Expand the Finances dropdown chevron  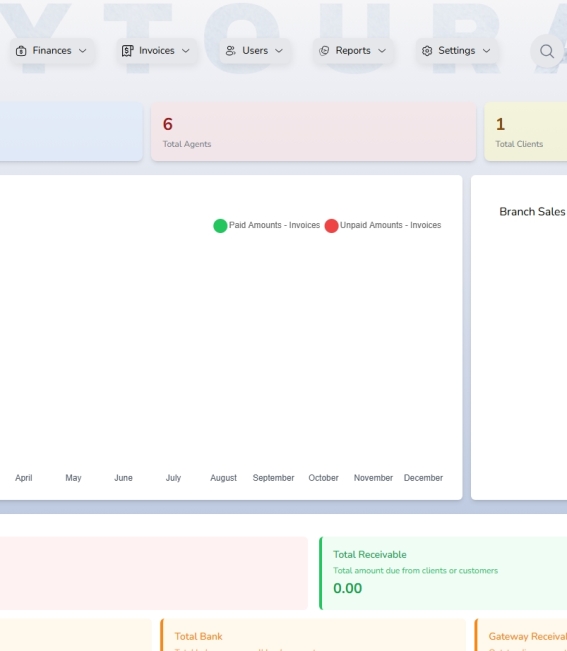[83, 51]
